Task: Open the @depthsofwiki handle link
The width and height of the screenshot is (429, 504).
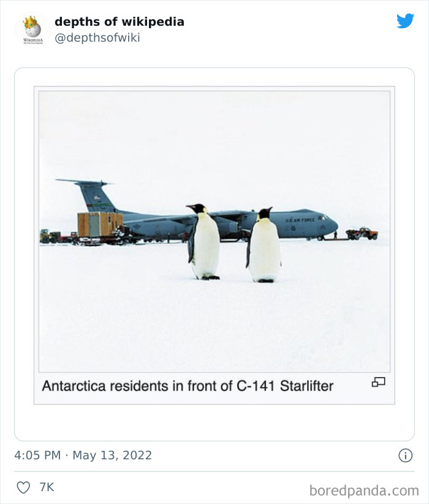Action: point(97,38)
